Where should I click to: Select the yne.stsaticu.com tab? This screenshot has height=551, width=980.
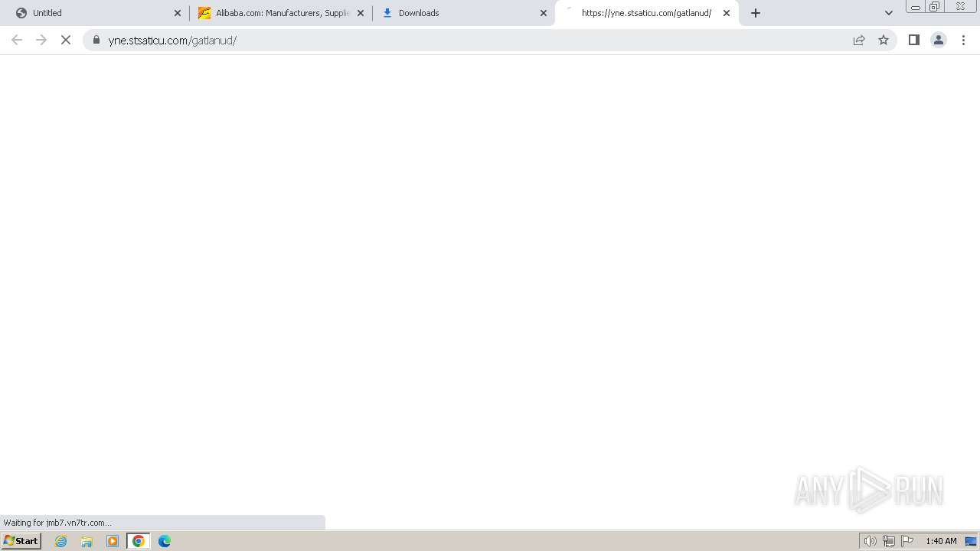[647, 13]
